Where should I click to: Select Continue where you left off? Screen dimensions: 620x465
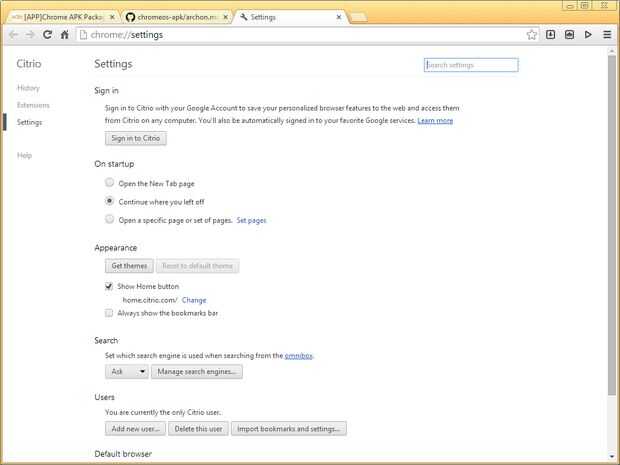(110, 201)
